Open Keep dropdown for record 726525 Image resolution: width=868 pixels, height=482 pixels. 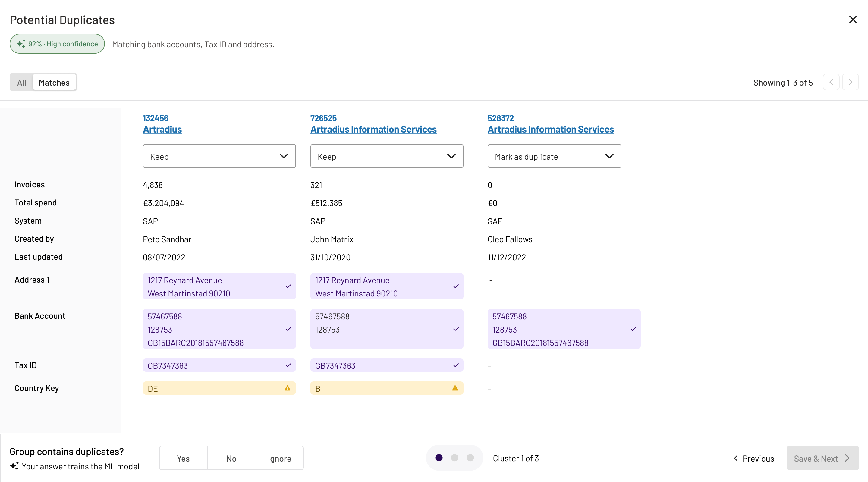tap(387, 156)
